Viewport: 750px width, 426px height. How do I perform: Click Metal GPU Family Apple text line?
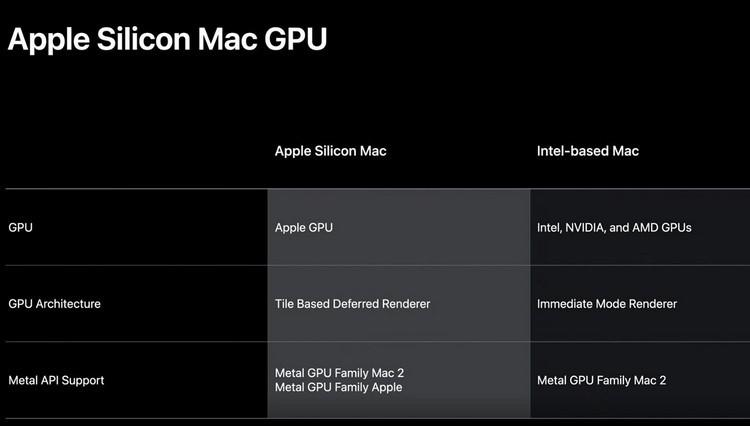[338, 387]
